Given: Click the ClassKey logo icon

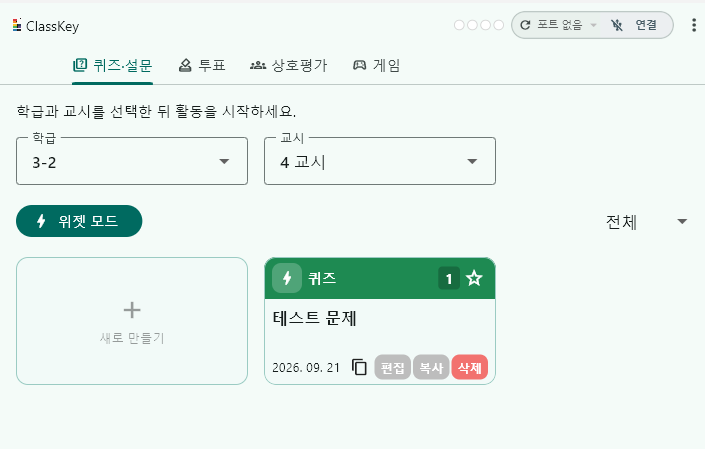Looking at the screenshot, I should point(17,25).
